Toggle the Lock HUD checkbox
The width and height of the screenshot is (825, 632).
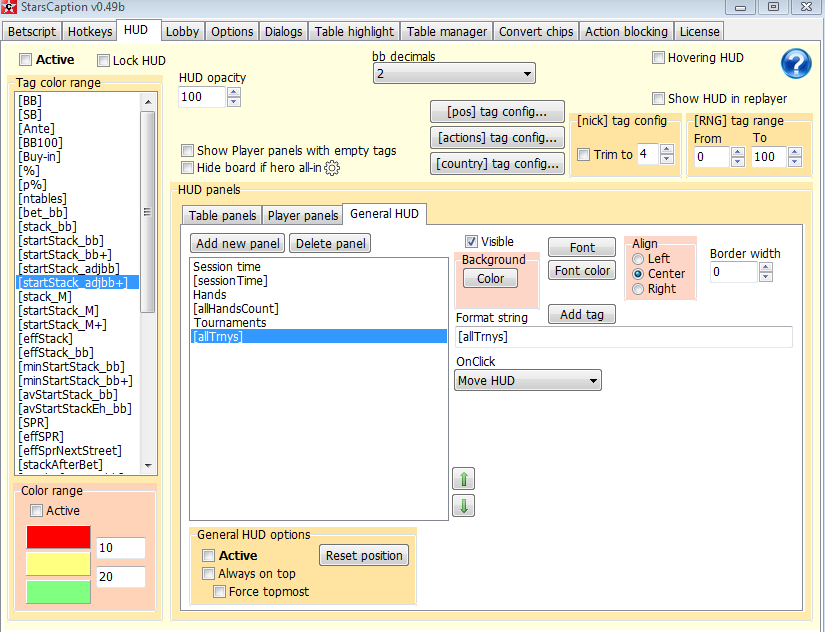[x=103, y=61]
